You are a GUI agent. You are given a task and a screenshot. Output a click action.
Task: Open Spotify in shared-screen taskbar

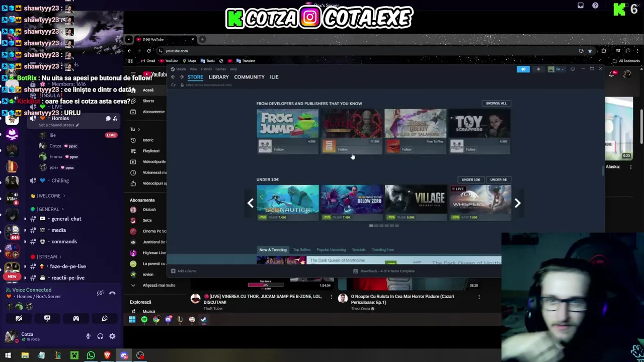[x=144, y=319]
